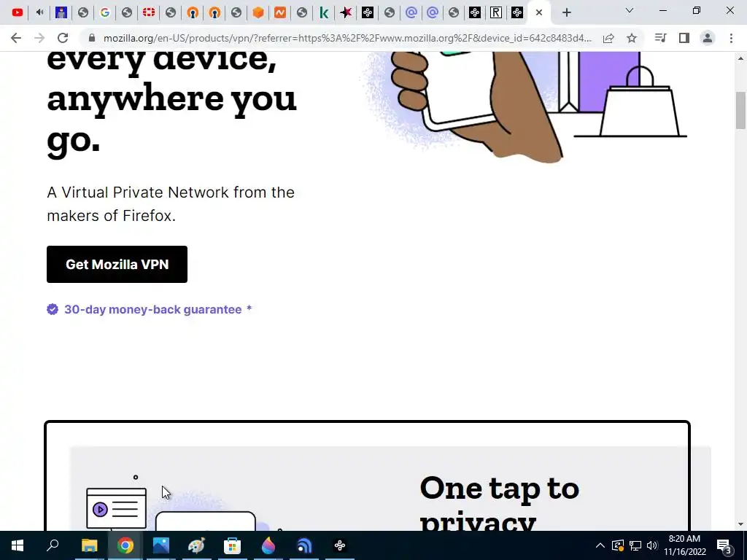Bookmark this page with the star icon
This screenshot has height=560, width=747.
click(x=632, y=38)
